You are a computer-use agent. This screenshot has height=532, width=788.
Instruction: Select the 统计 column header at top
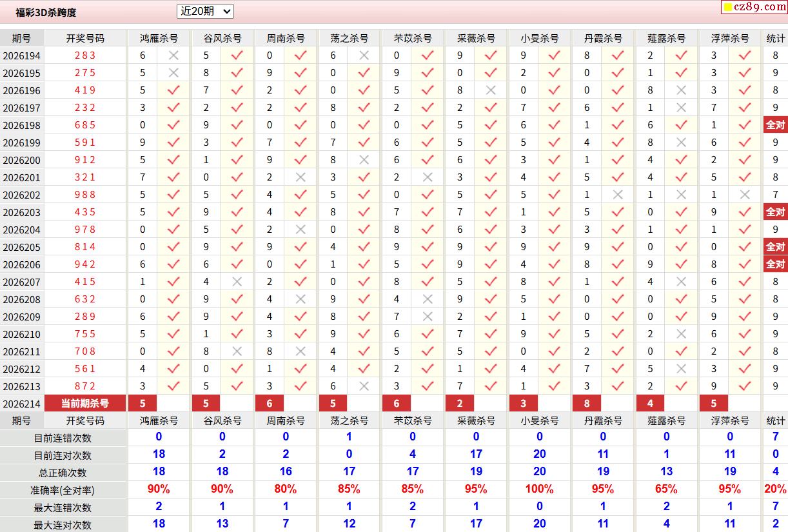point(776,38)
